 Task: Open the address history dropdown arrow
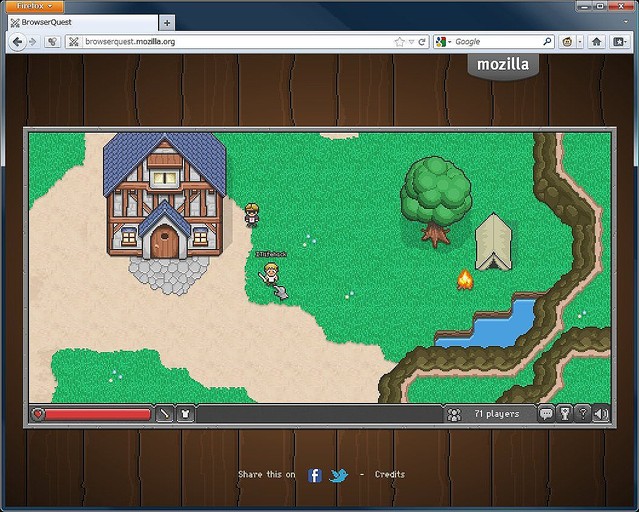click(411, 42)
